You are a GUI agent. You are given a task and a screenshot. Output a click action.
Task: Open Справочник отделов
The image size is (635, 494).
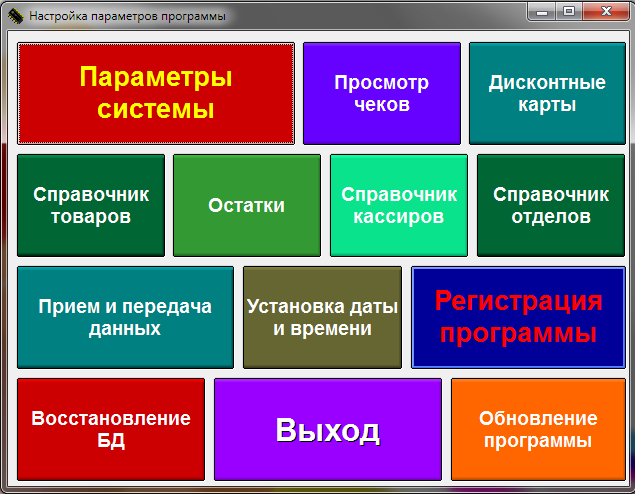click(551, 205)
